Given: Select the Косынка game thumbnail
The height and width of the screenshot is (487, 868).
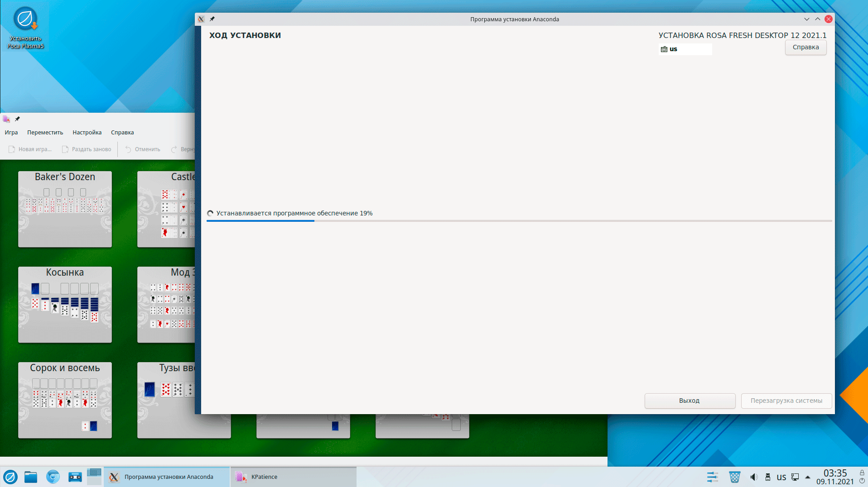Looking at the screenshot, I should click(x=65, y=305).
